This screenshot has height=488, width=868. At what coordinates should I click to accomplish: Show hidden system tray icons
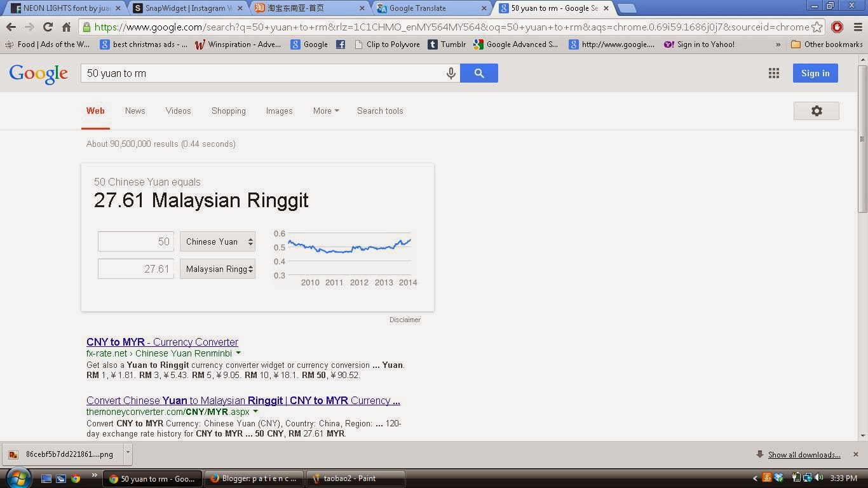coord(755,478)
